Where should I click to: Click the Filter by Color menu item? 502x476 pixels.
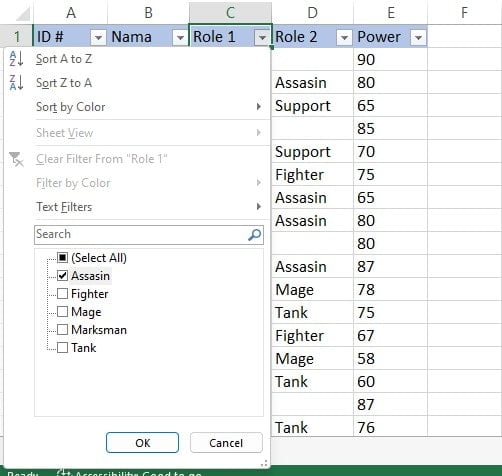tap(137, 183)
